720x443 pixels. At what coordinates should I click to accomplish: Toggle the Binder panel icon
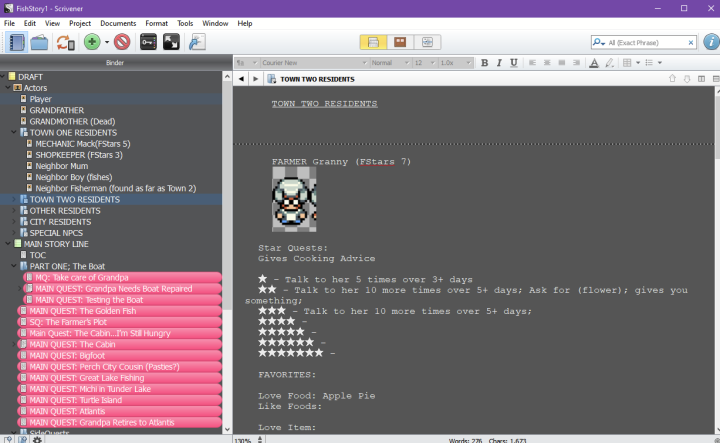coord(17,42)
